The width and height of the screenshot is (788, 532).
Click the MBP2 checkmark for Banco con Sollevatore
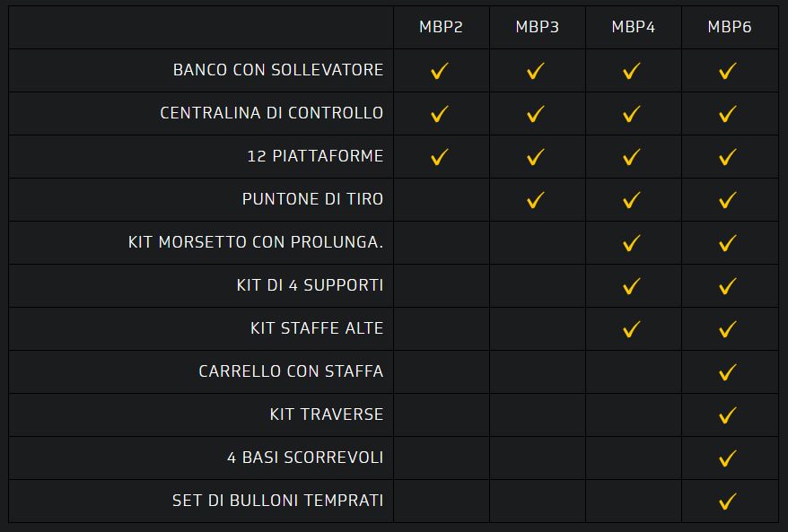tap(440, 71)
